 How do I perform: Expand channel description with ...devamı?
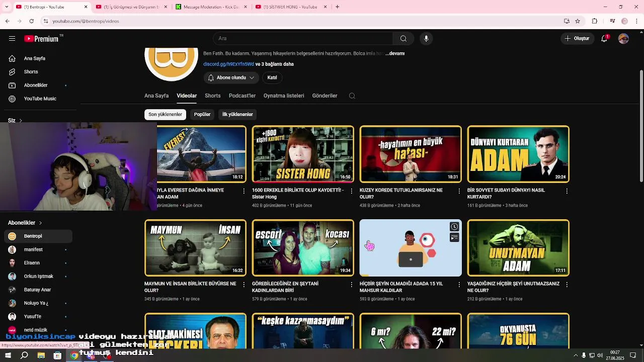click(x=395, y=53)
